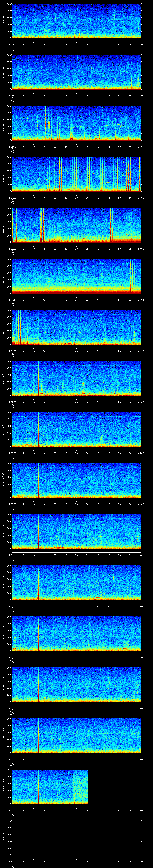153x868 pixels.
Task: Click the 4:35:00 start time label
Action: point(12,606)
